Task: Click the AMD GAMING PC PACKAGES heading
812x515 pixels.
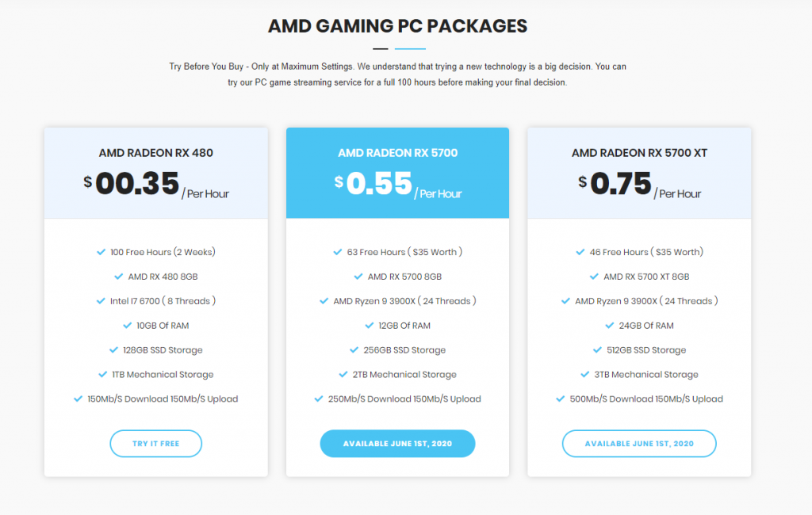Action: coord(398,26)
